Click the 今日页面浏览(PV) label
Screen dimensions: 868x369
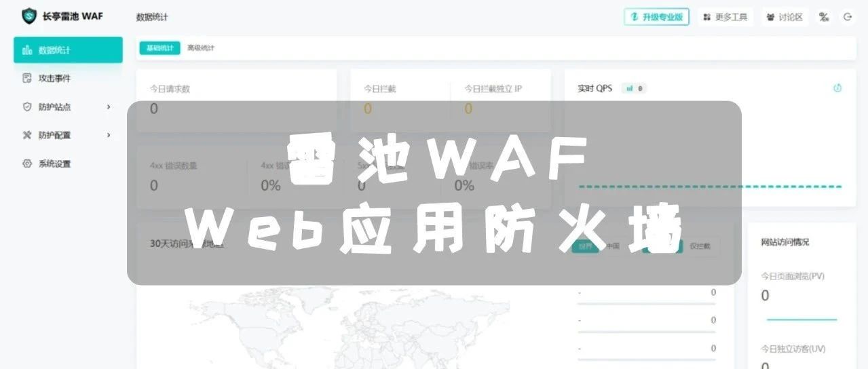pyautogui.click(x=793, y=276)
